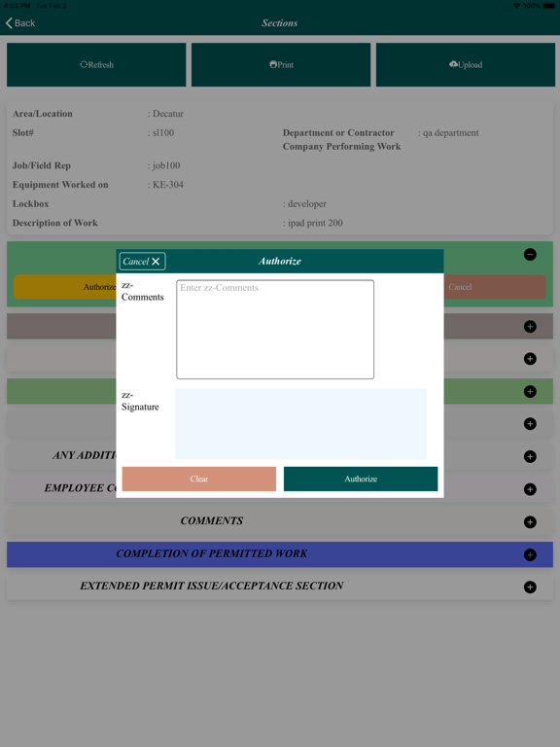Clear the signature with Clear button
This screenshot has height=747, width=560.
[x=199, y=479]
